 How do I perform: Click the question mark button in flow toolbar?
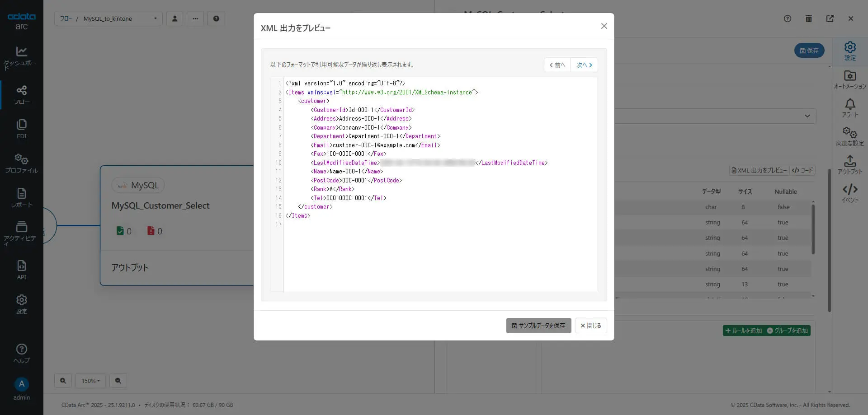216,19
